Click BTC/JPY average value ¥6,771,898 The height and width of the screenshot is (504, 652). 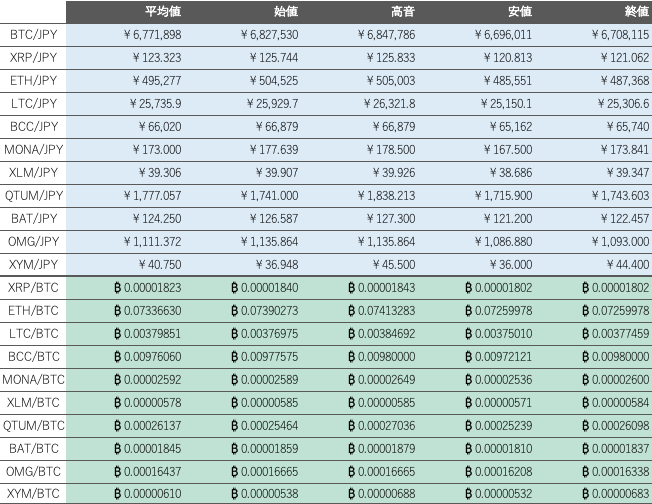tap(153, 35)
